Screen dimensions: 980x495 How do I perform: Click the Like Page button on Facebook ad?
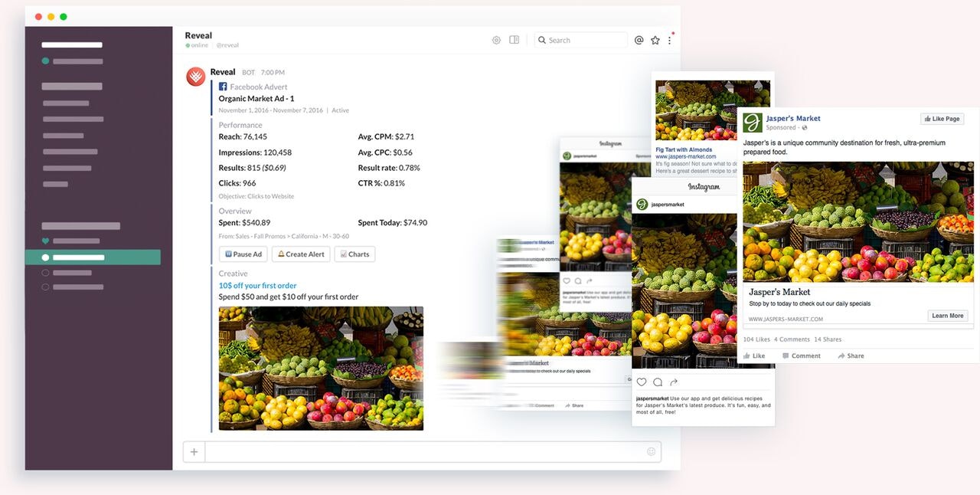point(942,119)
